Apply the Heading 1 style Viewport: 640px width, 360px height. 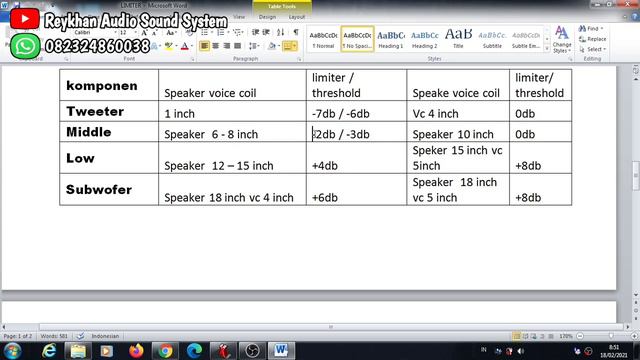391,40
